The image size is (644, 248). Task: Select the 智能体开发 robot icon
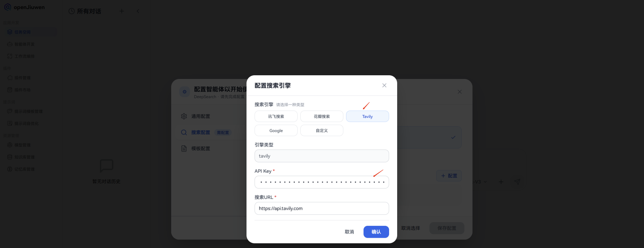click(x=9, y=44)
